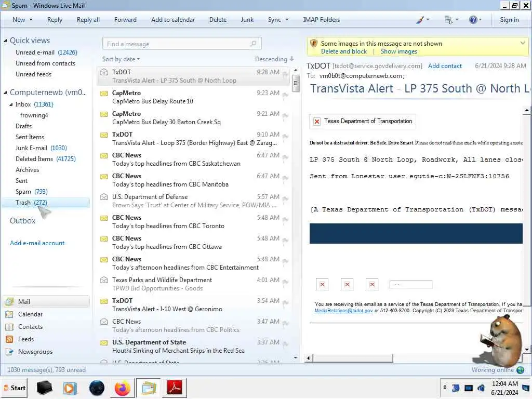Click the read envelope icon of TxDOT 9:28 AM
Image resolution: width=532 pixels, height=399 pixels.
tap(104, 72)
